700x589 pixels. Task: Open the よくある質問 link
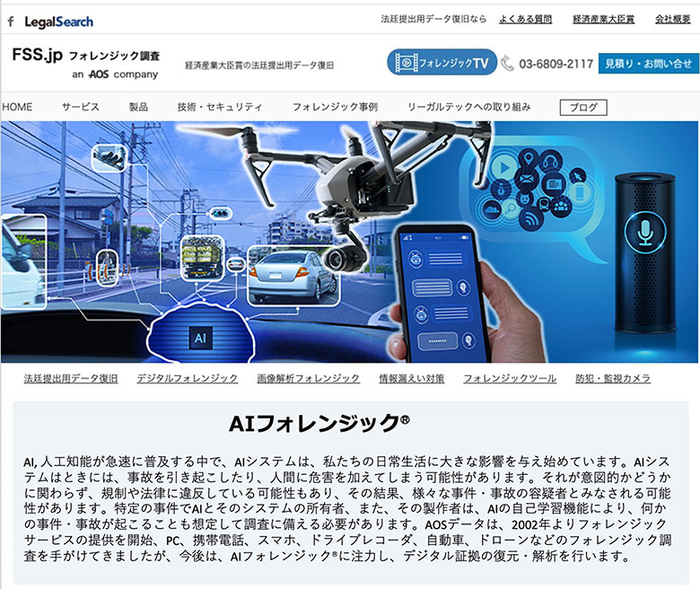tap(525, 19)
